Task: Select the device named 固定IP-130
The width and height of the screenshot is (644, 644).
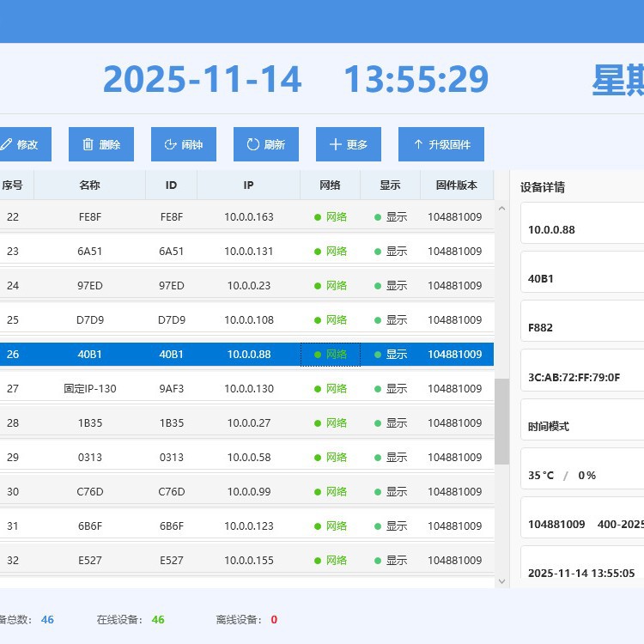Action: [246, 388]
